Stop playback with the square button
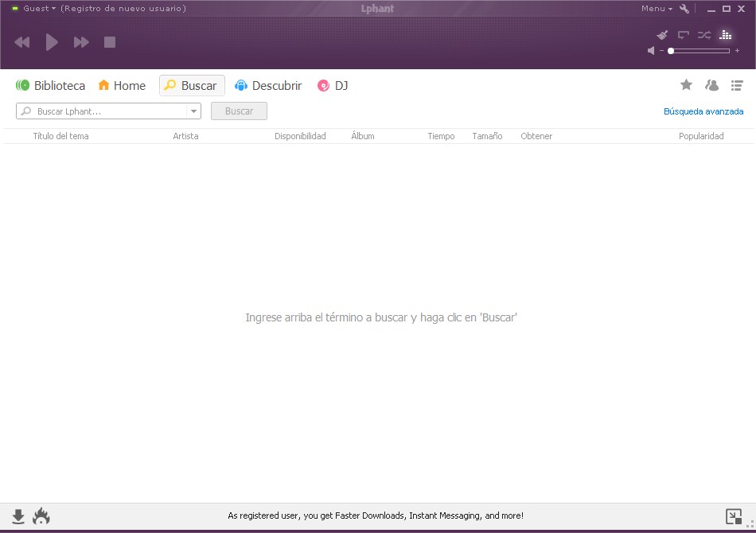Image resolution: width=756 pixels, height=533 pixels. point(110,42)
